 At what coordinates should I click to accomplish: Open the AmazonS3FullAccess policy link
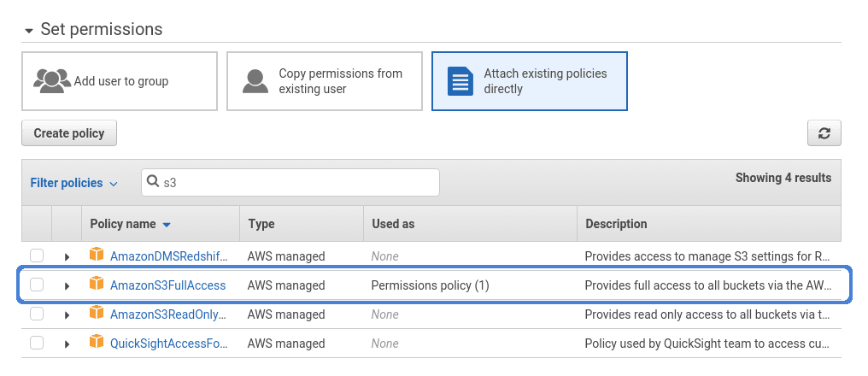tap(167, 285)
